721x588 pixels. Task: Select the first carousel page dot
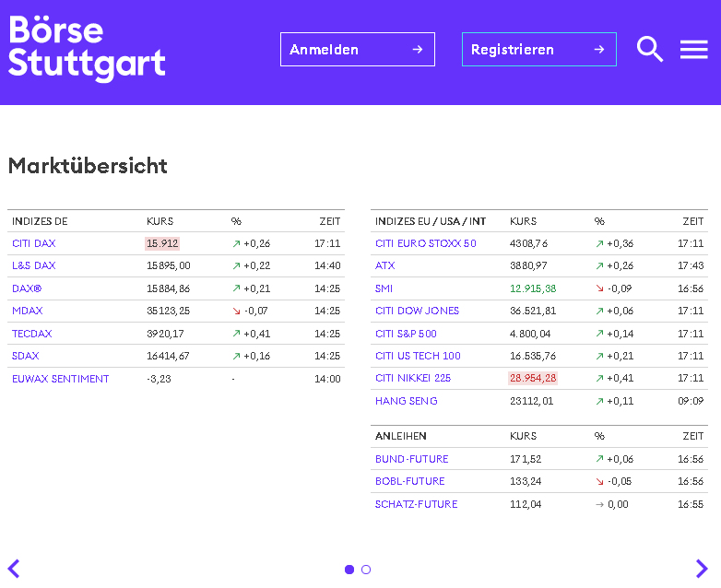(x=349, y=570)
